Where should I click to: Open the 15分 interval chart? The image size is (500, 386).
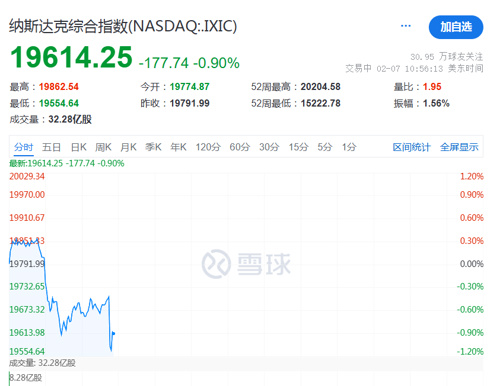coord(299,147)
